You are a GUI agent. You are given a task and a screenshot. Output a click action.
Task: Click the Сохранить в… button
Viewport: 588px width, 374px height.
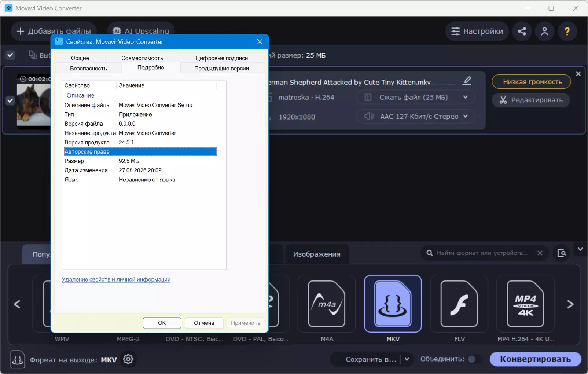371,359
